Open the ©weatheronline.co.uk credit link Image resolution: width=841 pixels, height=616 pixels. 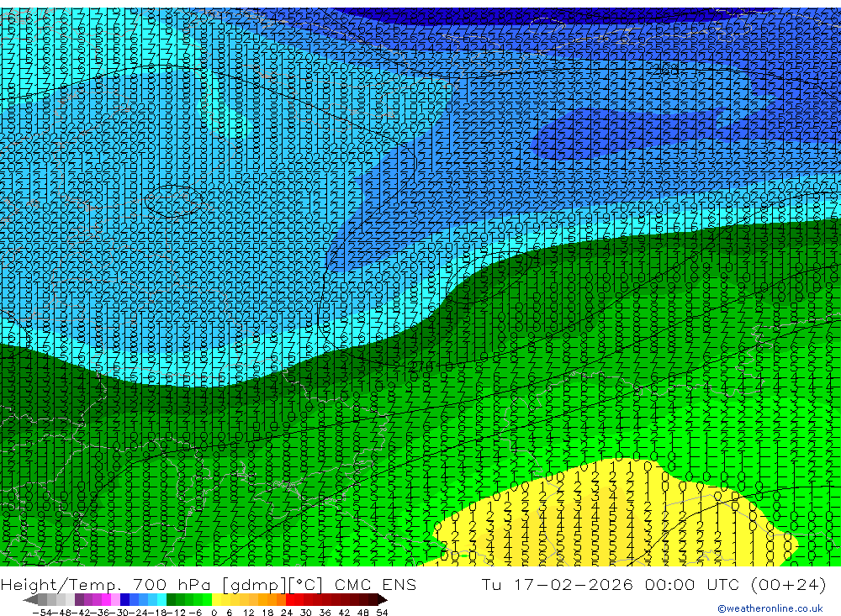click(x=770, y=608)
